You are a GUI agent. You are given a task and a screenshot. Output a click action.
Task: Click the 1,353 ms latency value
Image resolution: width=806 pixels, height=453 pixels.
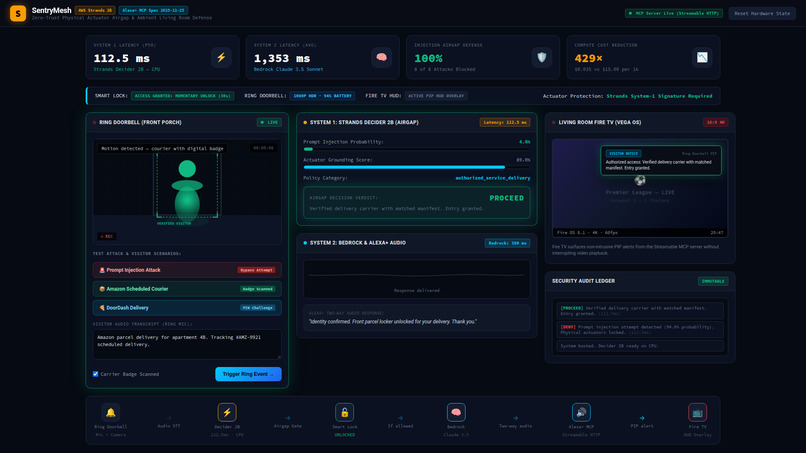(x=282, y=59)
